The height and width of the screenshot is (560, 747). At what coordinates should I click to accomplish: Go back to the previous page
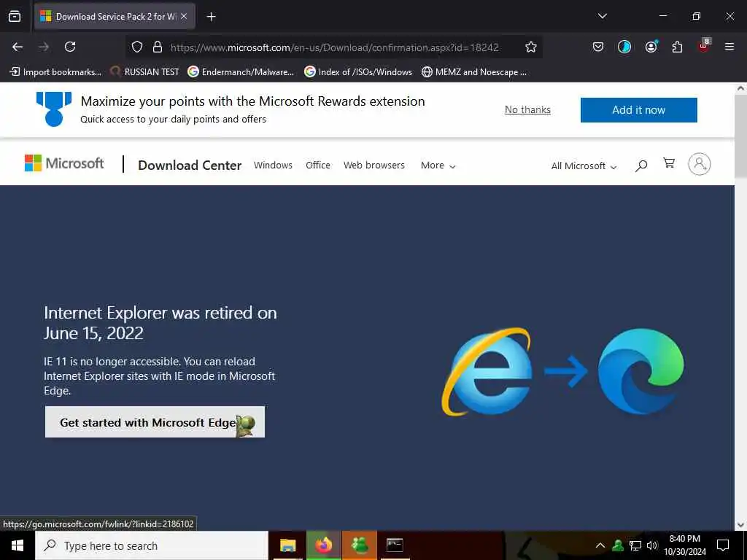(x=18, y=47)
